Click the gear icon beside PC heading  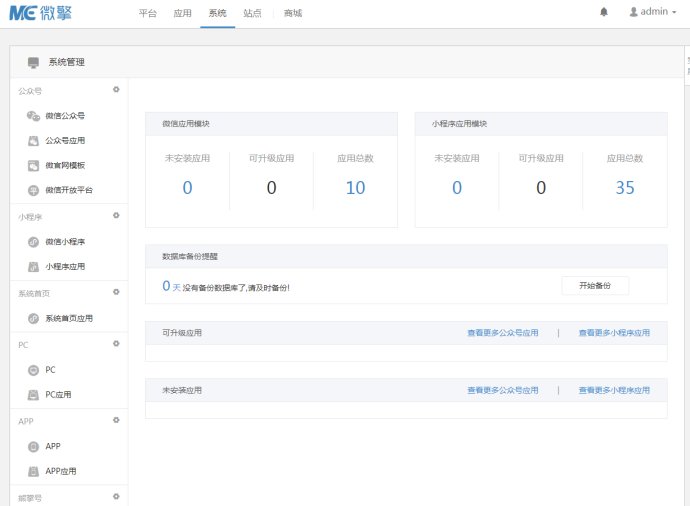point(116,343)
